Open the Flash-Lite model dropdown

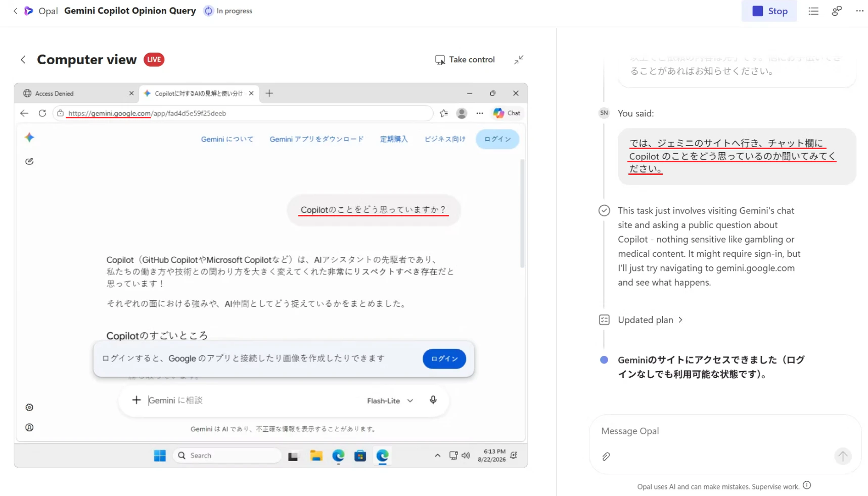(390, 401)
